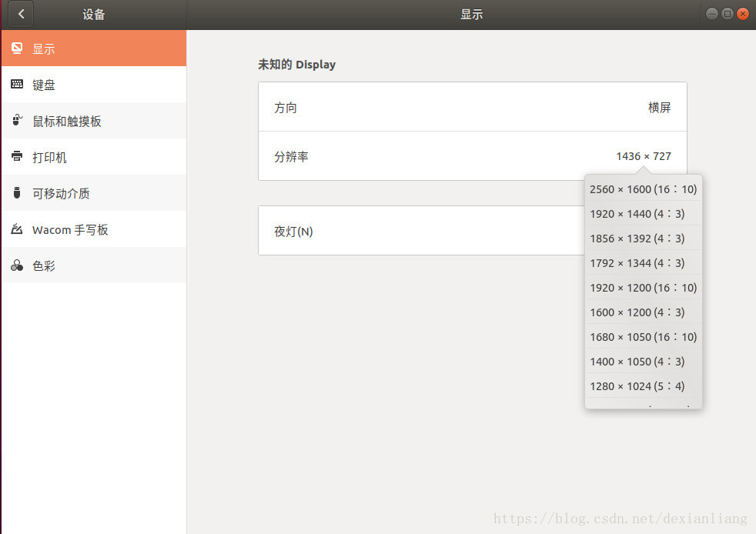Click the removable media USB icon
Screen dimensions: 756x534
17,193
